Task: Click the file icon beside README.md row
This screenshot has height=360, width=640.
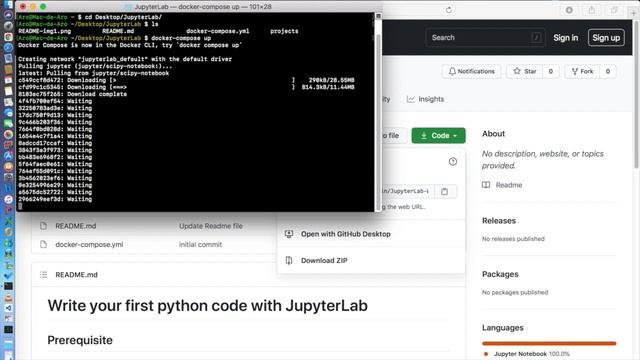Action: click(x=43, y=226)
